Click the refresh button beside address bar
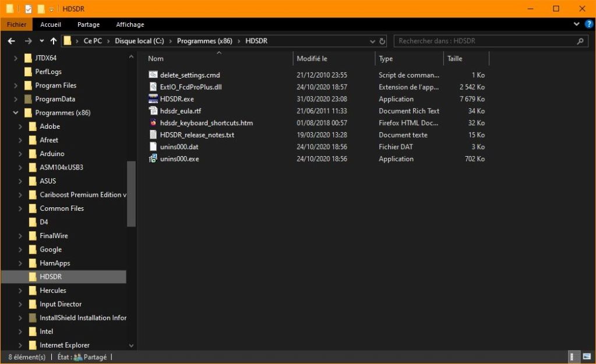This screenshot has height=364, width=596. tap(383, 41)
